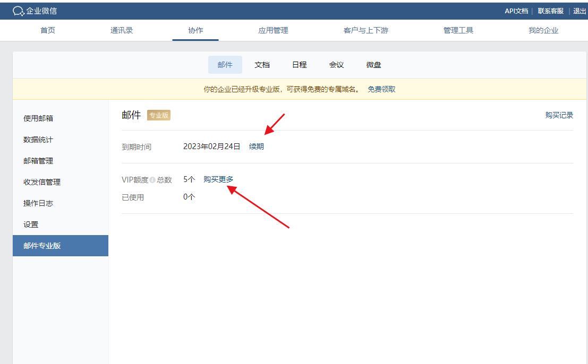
Task: Open 购买记录 purchase history
Action: (559, 115)
